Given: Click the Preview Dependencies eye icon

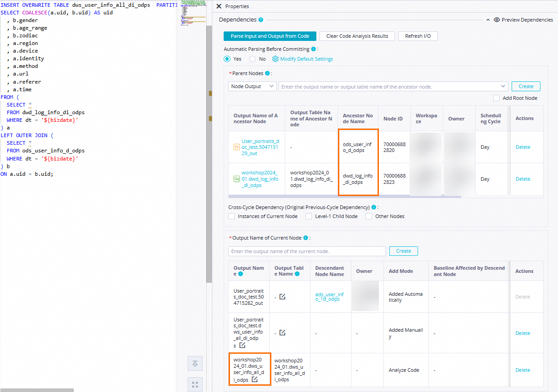Looking at the screenshot, I should (497, 20).
